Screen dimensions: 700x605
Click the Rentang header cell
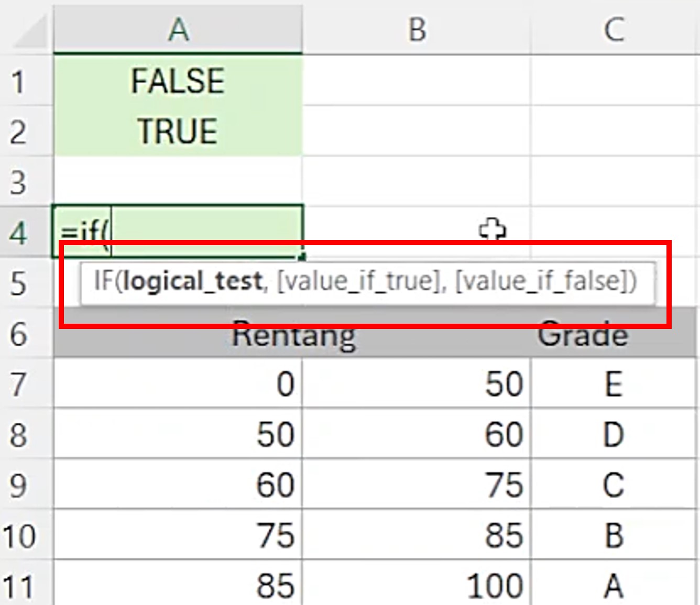tap(292, 335)
